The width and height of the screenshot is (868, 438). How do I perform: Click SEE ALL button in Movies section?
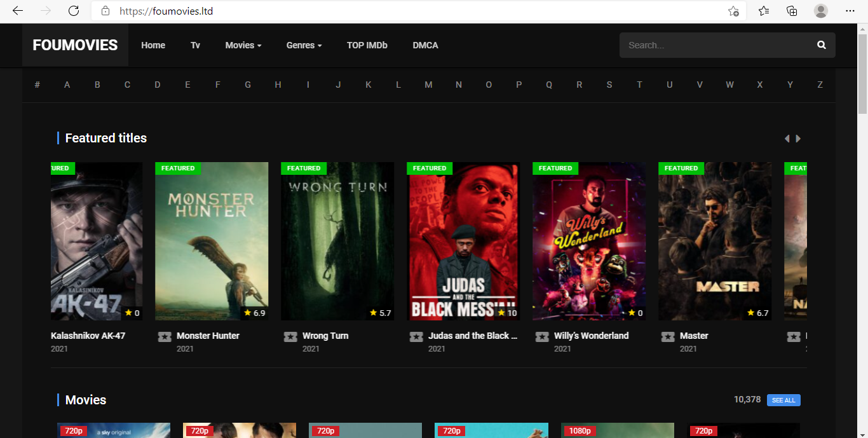tap(783, 400)
